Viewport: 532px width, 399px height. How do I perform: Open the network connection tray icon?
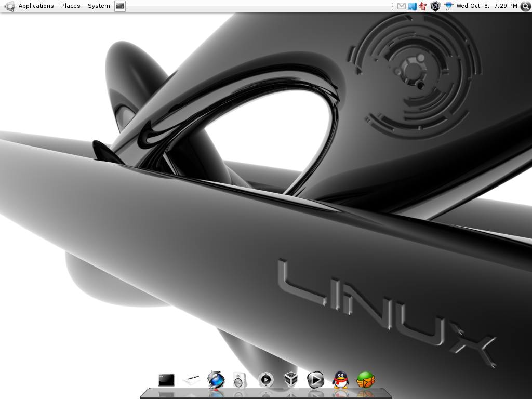[x=448, y=6]
